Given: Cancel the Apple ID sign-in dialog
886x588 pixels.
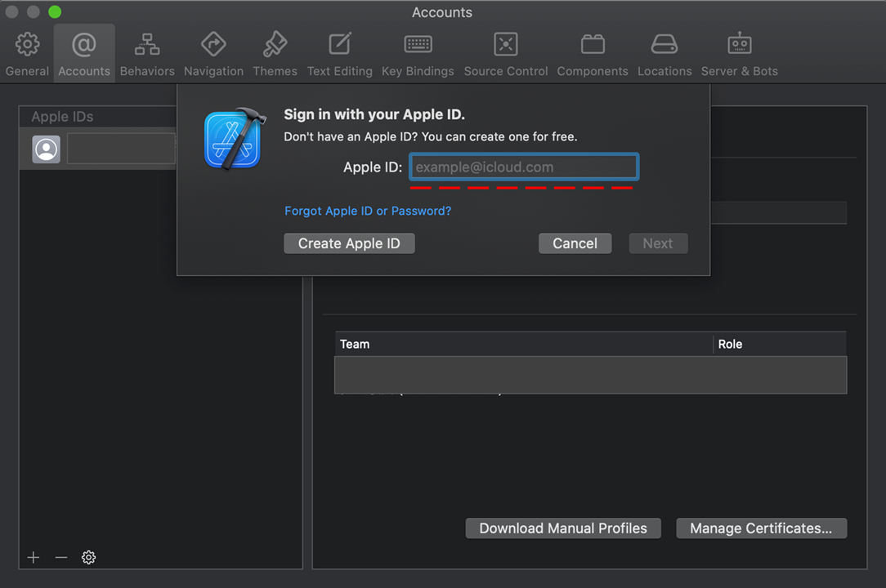Looking at the screenshot, I should click(x=575, y=243).
